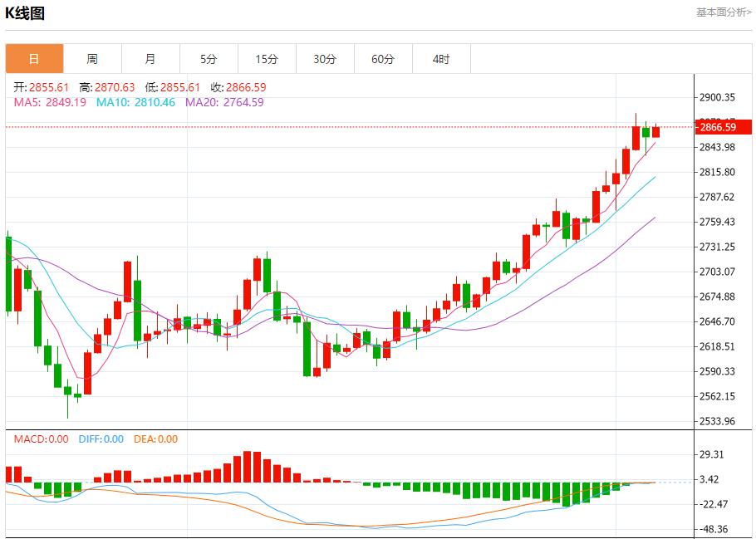Click the K线图 panel title
This screenshot has height=539, width=756.
click(x=25, y=13)
